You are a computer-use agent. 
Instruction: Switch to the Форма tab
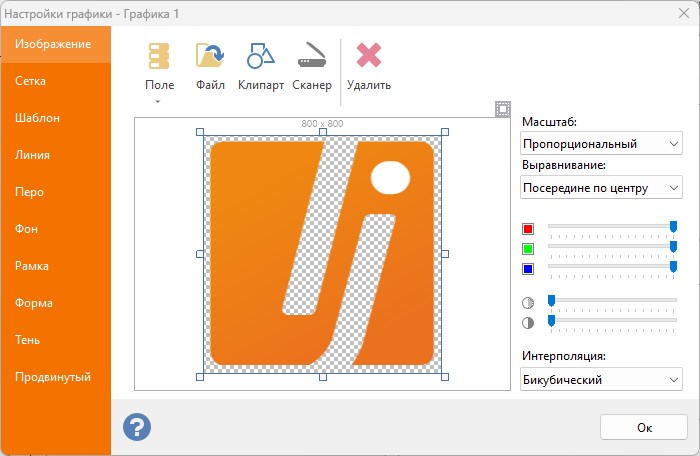point(55,303)
